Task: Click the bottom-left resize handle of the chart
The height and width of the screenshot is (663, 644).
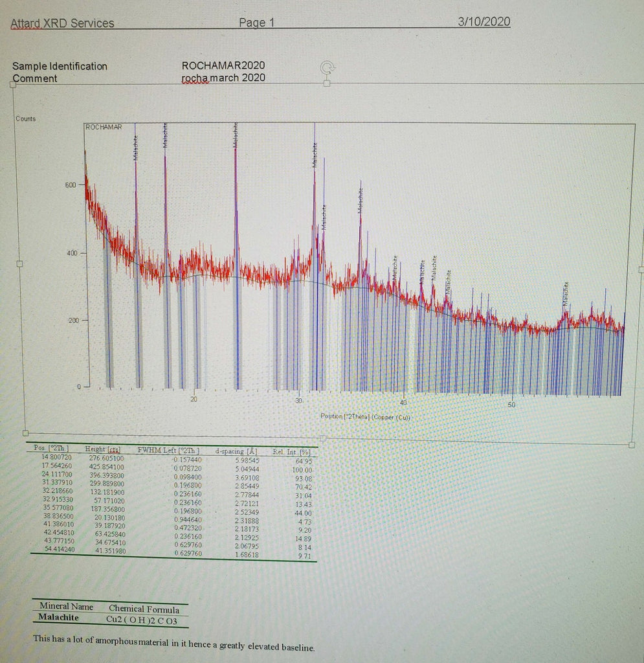Action: coord(25,433)
